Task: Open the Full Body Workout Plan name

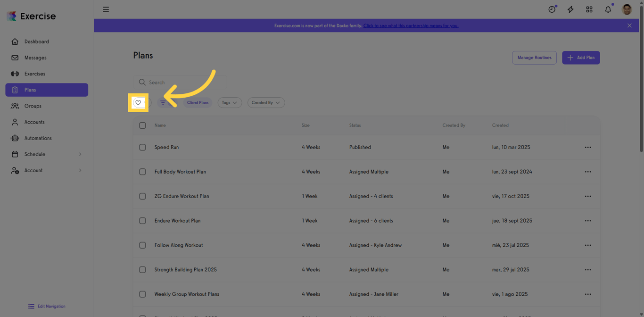Action: (x=180, y=172)
